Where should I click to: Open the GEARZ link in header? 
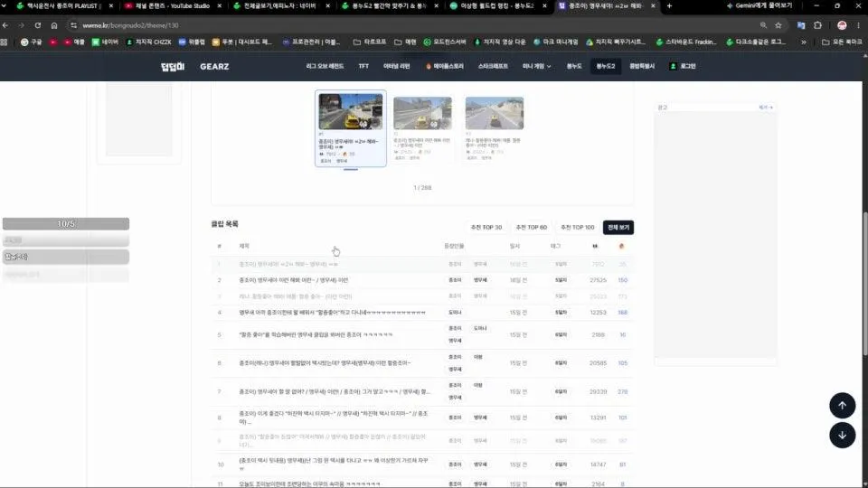coord(214,66)
